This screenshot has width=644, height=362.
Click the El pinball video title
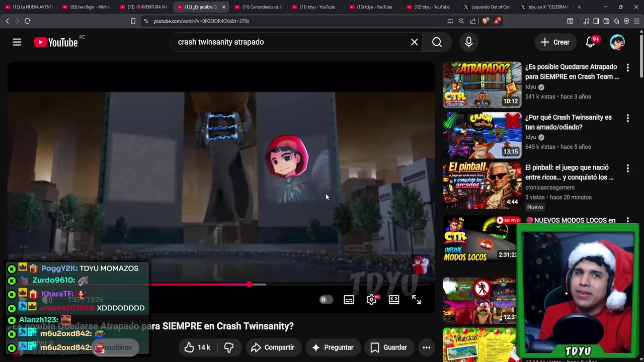[570, 172]
